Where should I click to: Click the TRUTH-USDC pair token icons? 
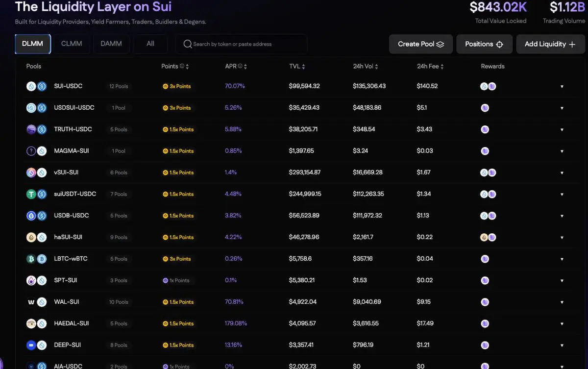tap(36, 129)
